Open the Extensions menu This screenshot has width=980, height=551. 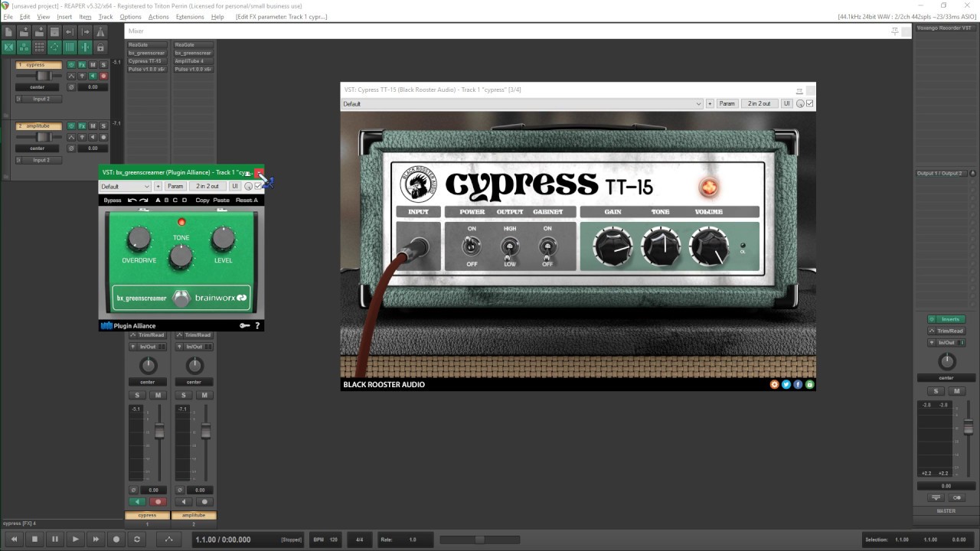pyautogui.click(x=190, y=17)
